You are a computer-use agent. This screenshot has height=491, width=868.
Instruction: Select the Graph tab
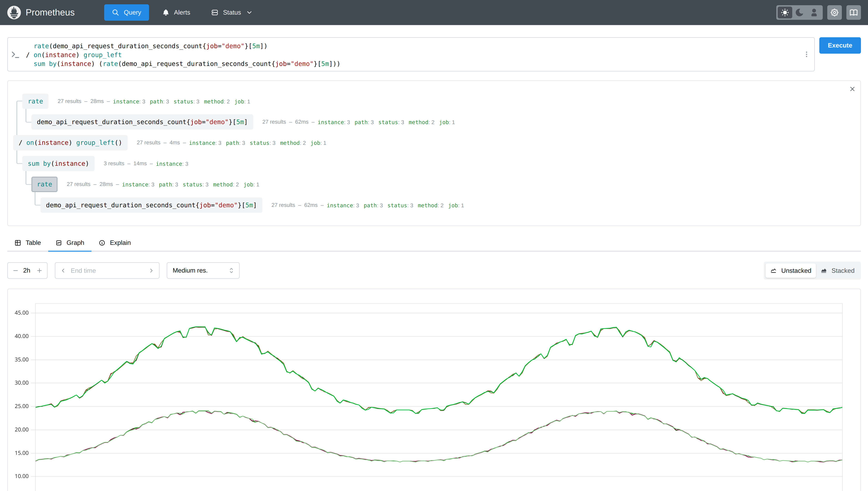coord(70,243)
